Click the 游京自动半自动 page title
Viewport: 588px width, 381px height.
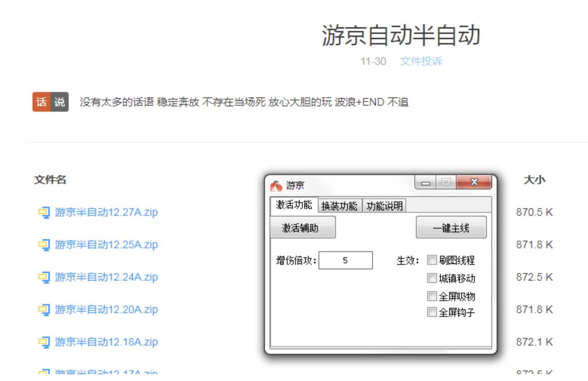point(401,35)
